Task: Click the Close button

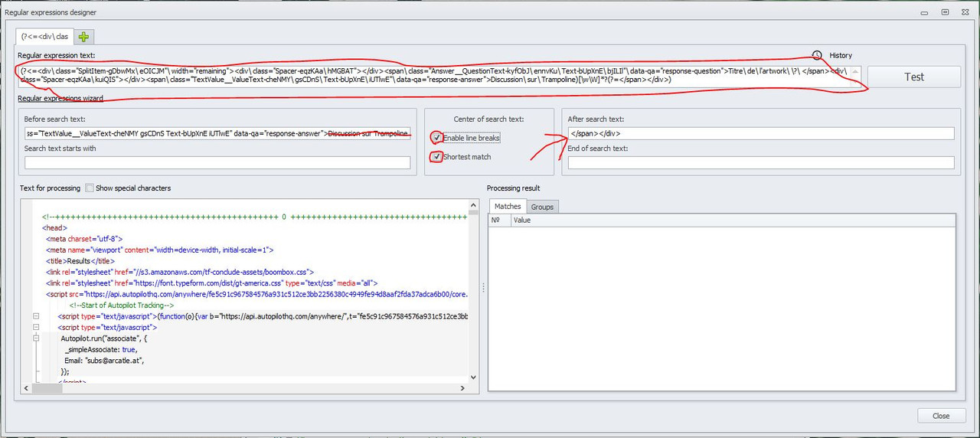Action: pos(941,416)
